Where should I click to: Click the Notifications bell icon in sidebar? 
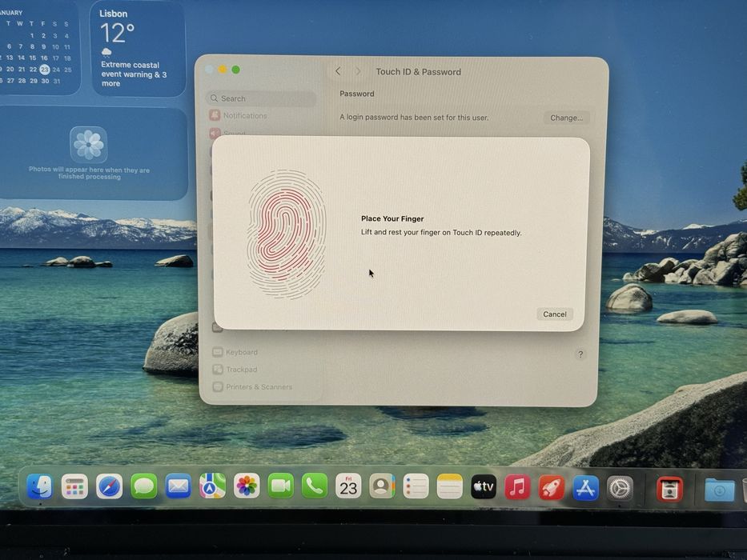(x=215, y=115)
